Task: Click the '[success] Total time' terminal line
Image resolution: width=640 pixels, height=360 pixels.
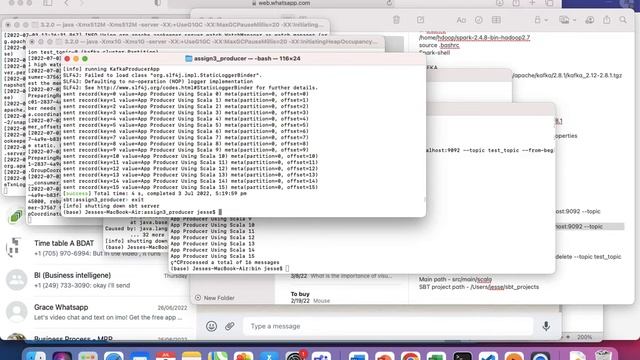Action: 155,193
